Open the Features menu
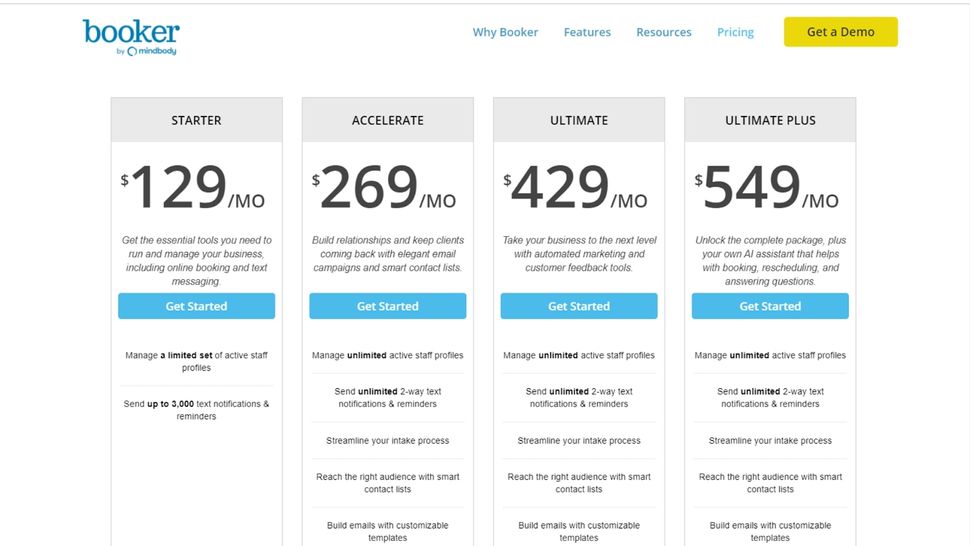 click(587, 32)
